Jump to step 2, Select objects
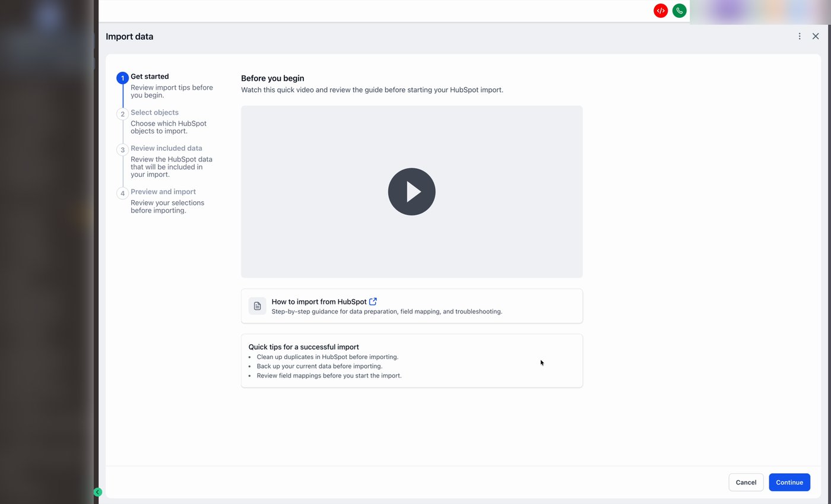The width and height of the screenshot is (831, 504). (154, 112)
